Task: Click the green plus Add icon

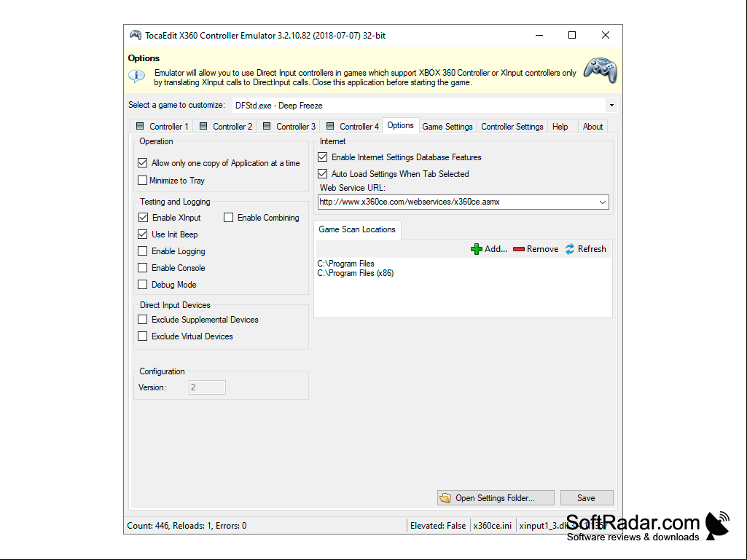Action: tap(477, 249)
